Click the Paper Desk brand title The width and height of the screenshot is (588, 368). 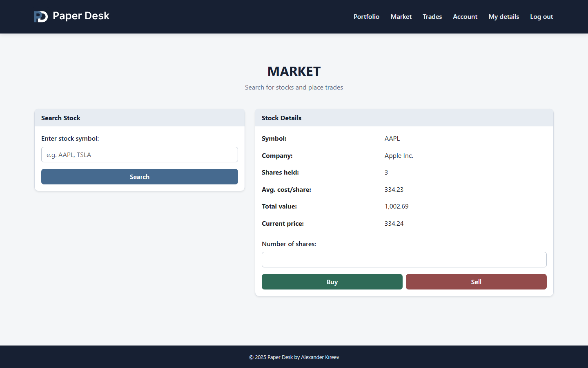(x=81, y=16)
